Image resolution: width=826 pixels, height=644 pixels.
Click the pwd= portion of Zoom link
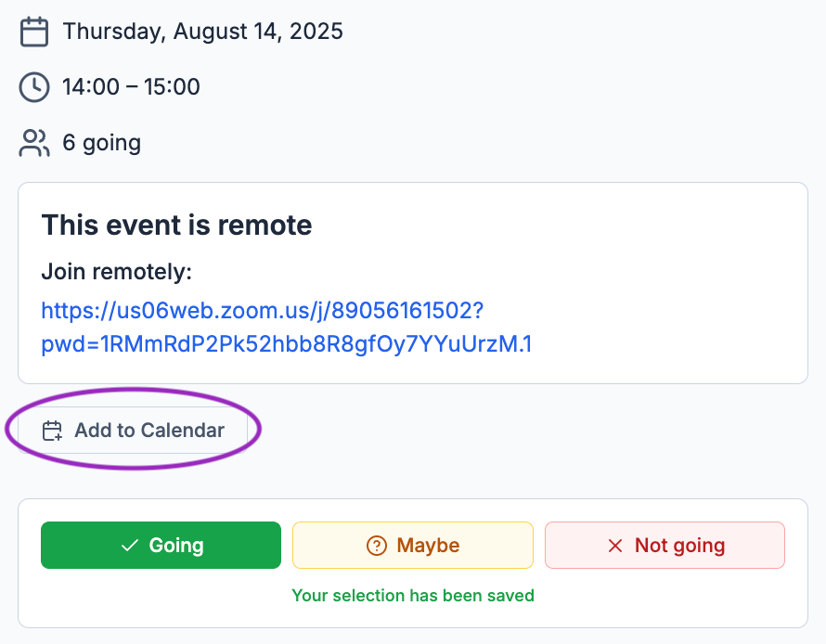click(287, 344)
